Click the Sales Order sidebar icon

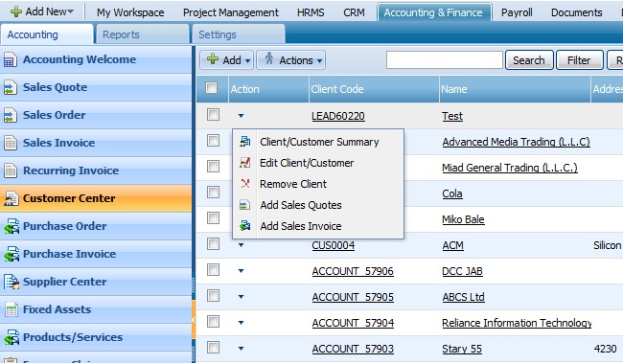tap(11, 116)
